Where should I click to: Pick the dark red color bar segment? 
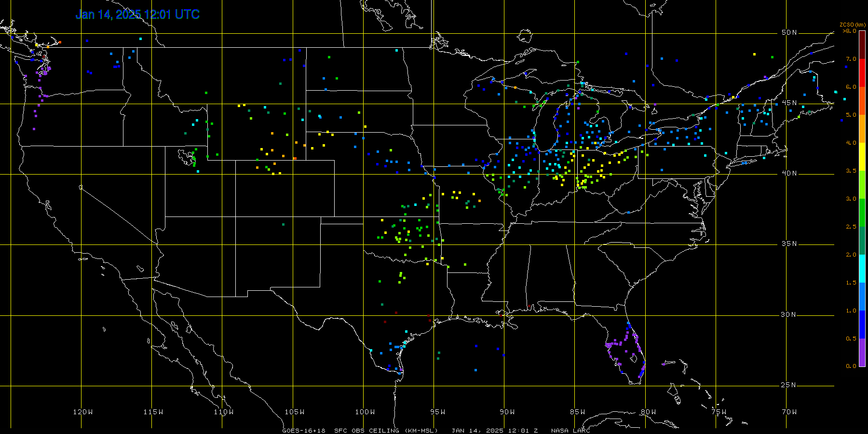(x=862, y=45)
